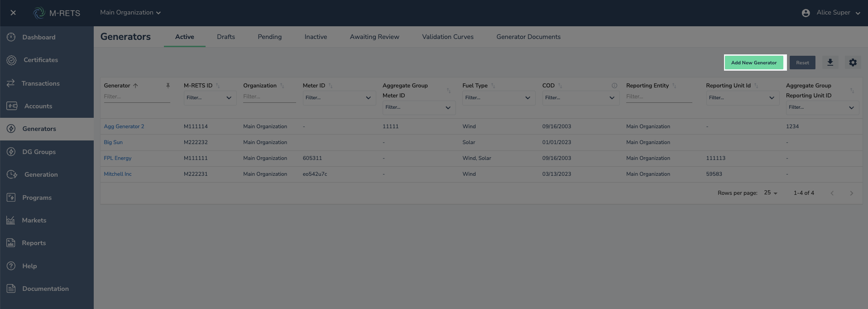Sort by Generator column arrow

[135, 86]
